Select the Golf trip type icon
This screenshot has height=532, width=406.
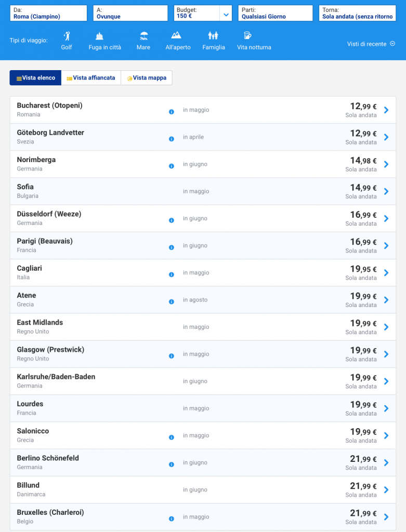[67, 36]
